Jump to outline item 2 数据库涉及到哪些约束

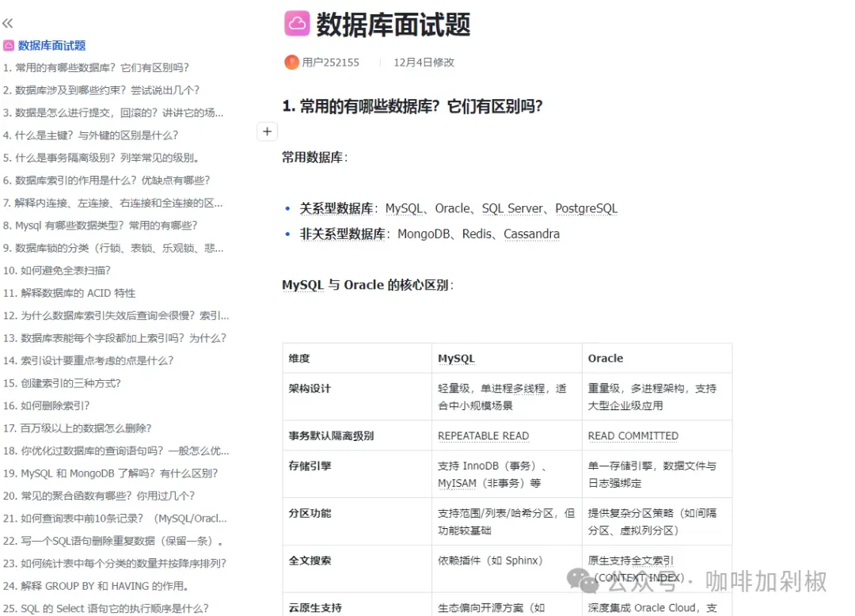coord(101,90)
